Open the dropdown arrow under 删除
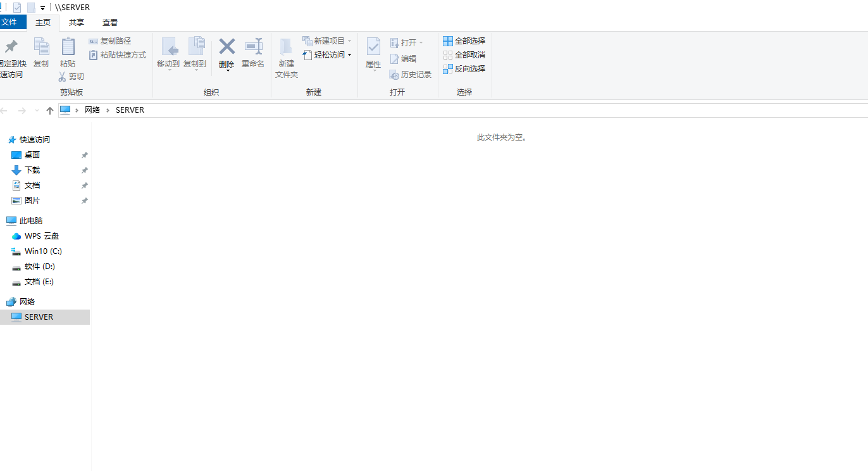The height and width of the screenshot is (471, 868). click(x=227, y=71)
